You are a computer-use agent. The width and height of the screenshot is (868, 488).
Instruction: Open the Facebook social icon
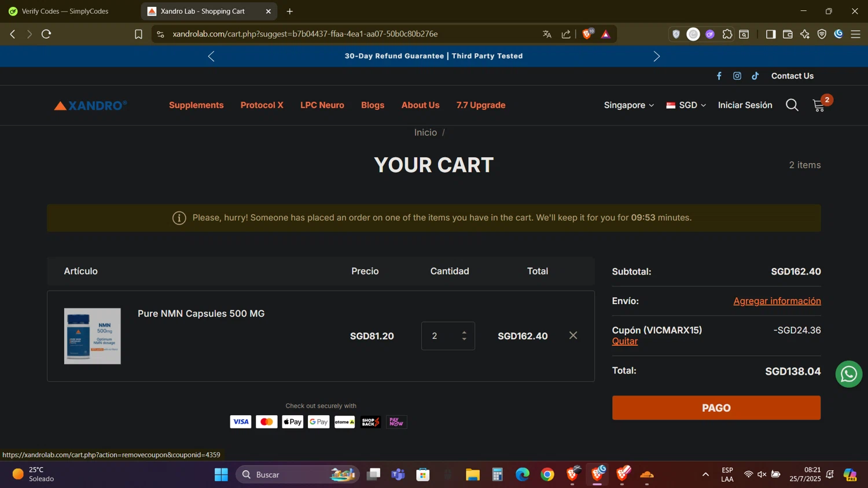719,76
